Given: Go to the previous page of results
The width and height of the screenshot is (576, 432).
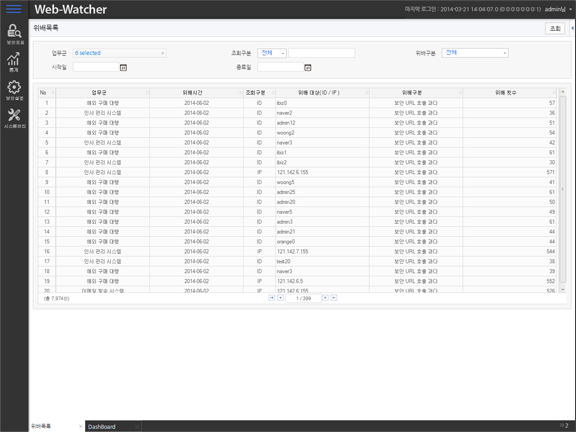Looking at the screenshot, I should [x=280, y=298].
